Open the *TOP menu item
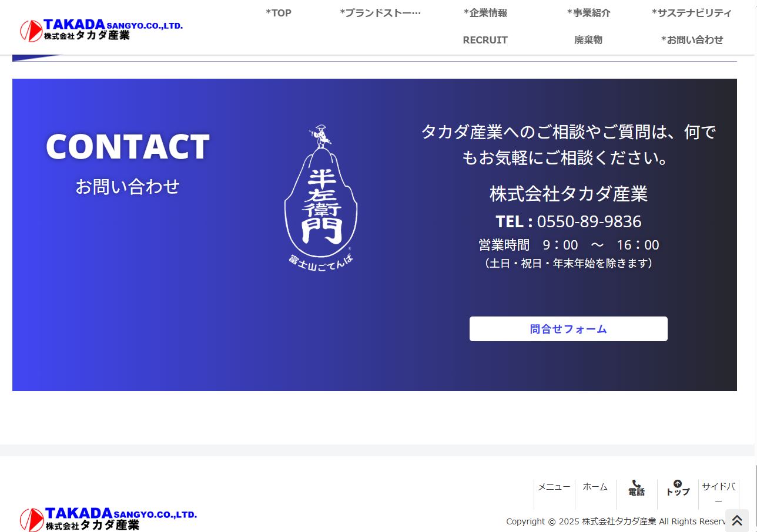This screenshot has width=757, height=532. [x=278, y=13]
